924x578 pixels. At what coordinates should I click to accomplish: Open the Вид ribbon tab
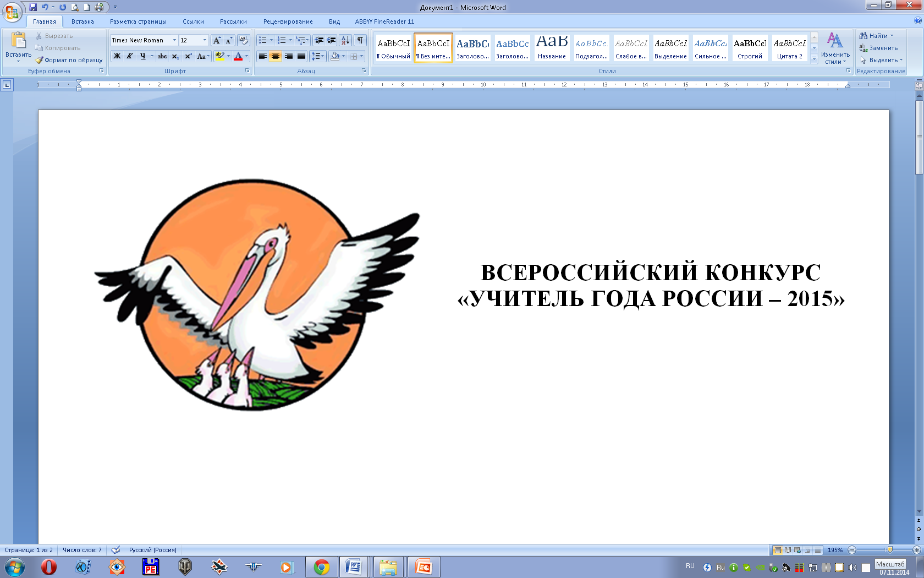click(334, 21)
